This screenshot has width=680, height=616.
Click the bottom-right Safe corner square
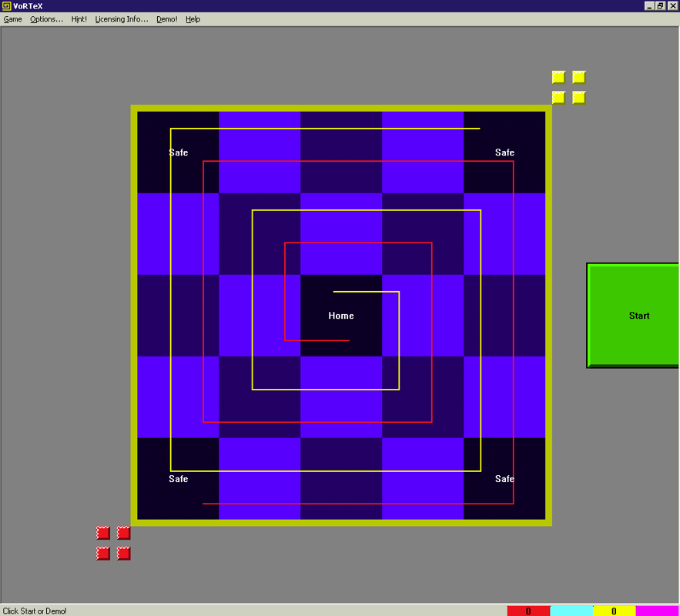(x=504, y=478)
